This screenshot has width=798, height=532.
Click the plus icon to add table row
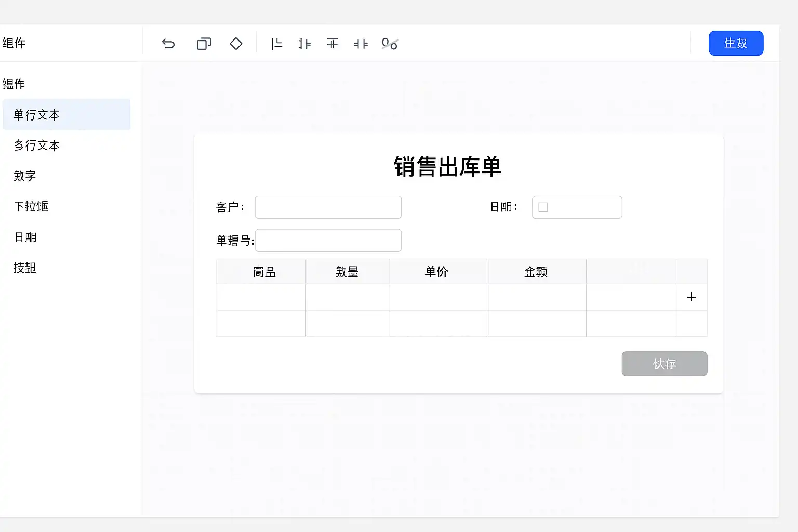[691, 297]
